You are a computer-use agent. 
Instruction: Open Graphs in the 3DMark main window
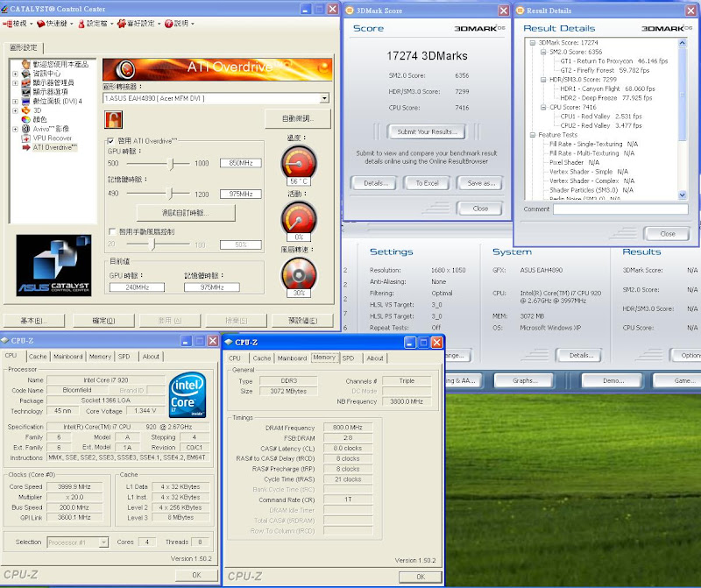[x=524, y=380]
